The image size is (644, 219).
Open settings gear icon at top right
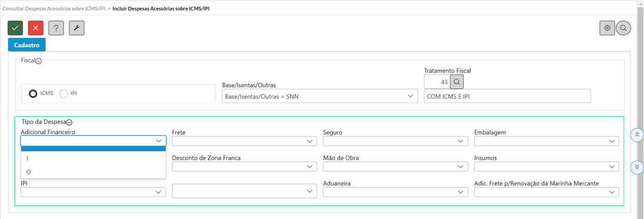pos(607,28)
